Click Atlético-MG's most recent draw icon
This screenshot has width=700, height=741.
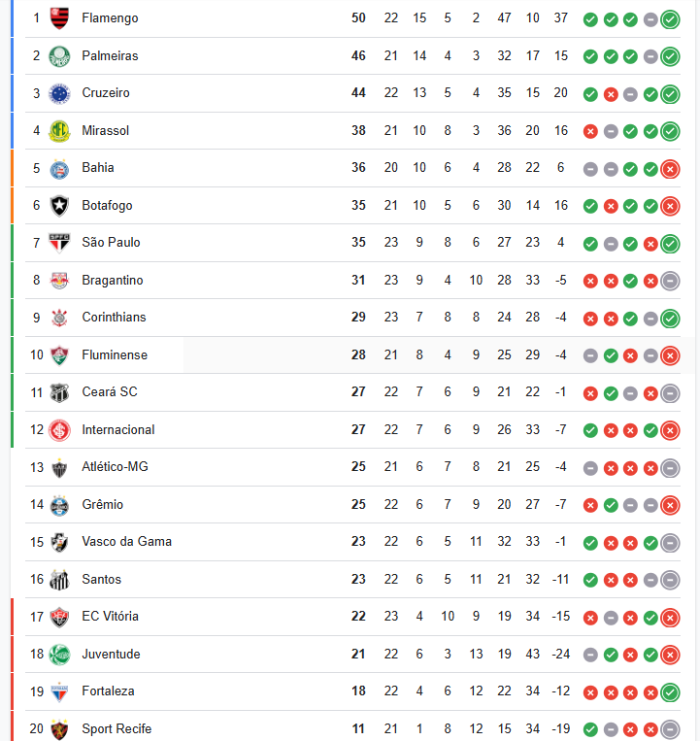click(x=670, y=468)
